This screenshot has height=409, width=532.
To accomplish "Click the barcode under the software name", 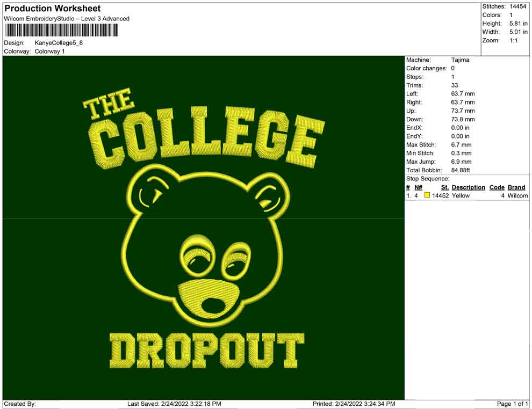I will point(61,31).
